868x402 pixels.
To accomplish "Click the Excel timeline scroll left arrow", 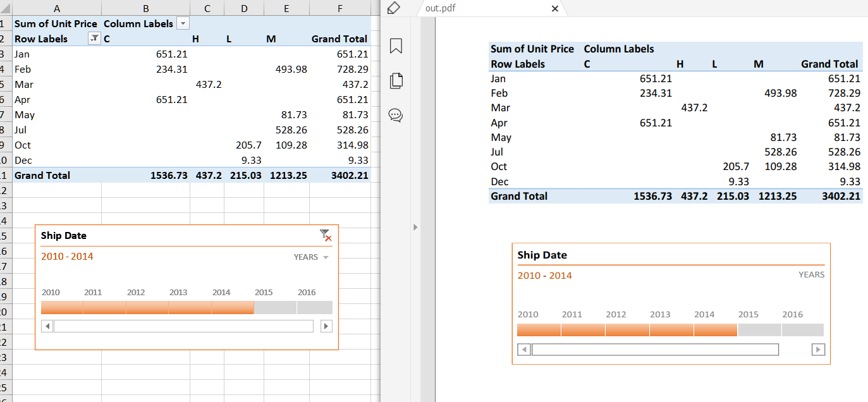I will click(47, 326).
